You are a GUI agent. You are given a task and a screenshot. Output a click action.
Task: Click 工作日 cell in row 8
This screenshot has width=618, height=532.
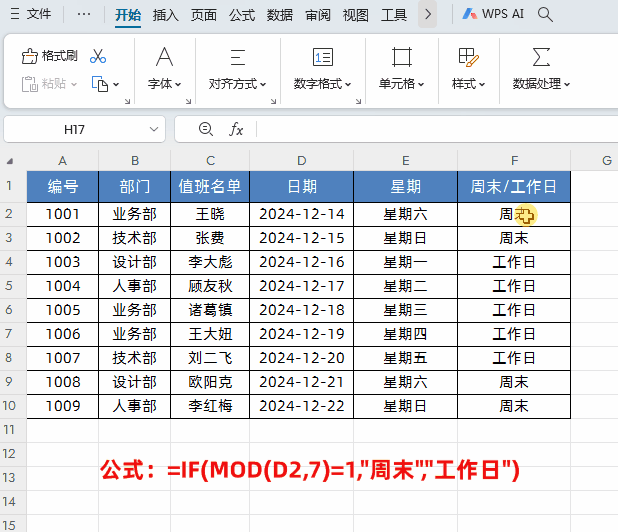coord(514,358)
